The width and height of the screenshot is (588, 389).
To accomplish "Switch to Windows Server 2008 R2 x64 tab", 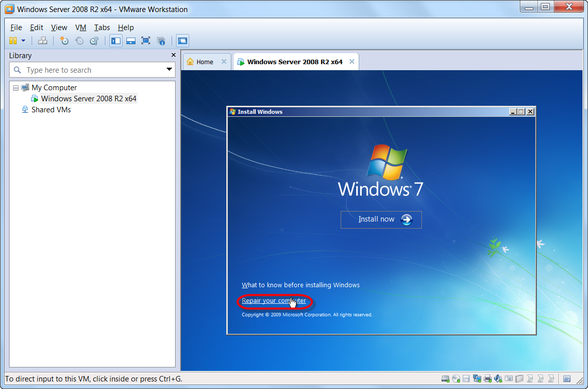I will coord(295,62).
